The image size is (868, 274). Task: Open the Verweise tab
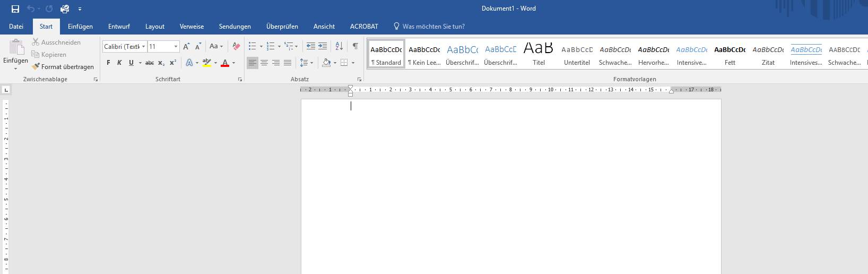192,27
